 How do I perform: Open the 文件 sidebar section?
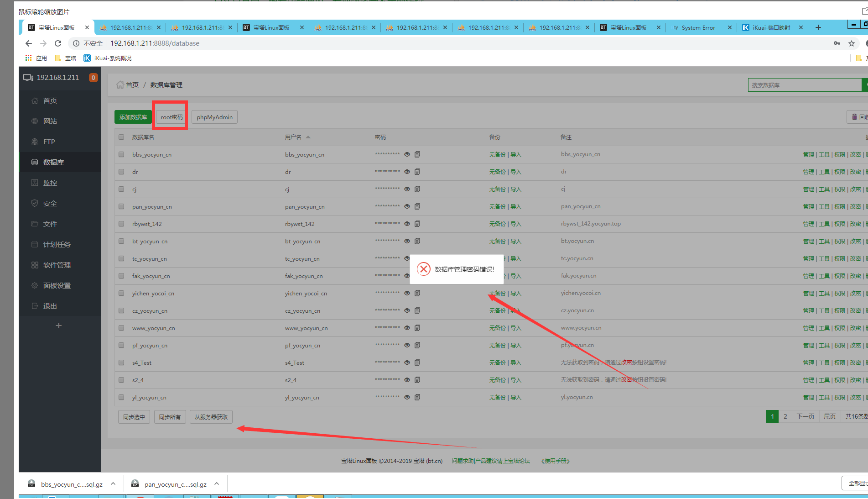point(50,224)
